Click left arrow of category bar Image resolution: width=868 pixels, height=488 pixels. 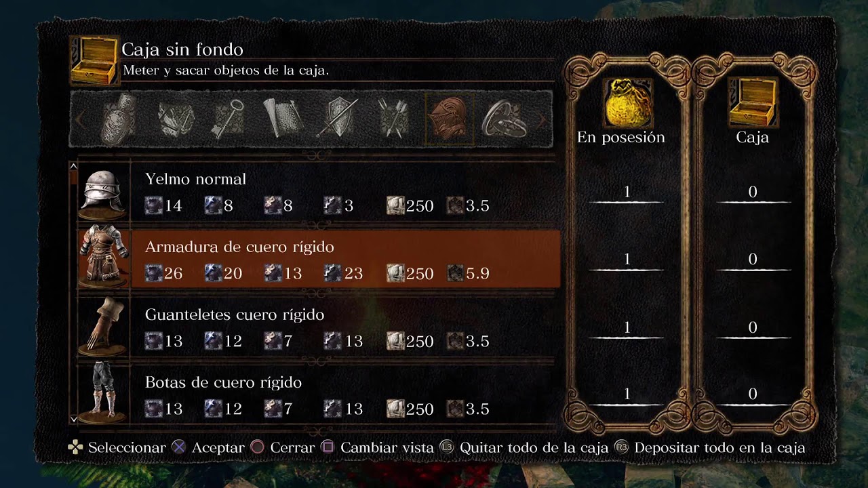coord(80,120)
